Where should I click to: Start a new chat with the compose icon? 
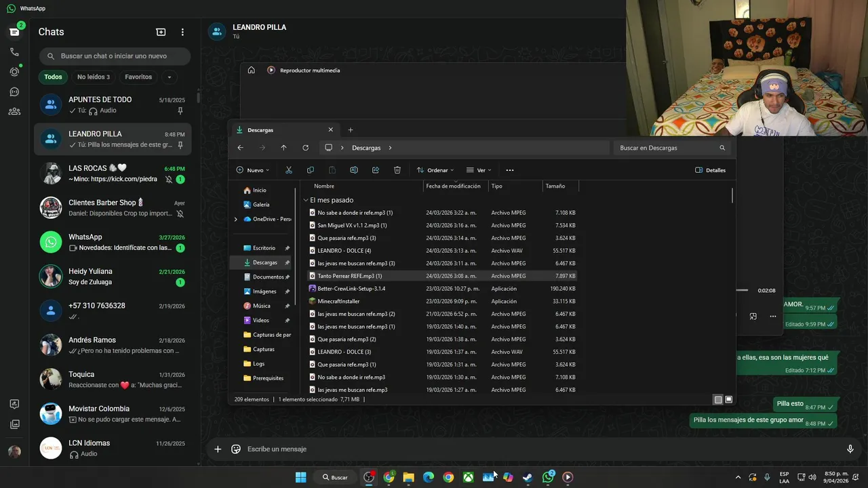[x=161, y=32]
